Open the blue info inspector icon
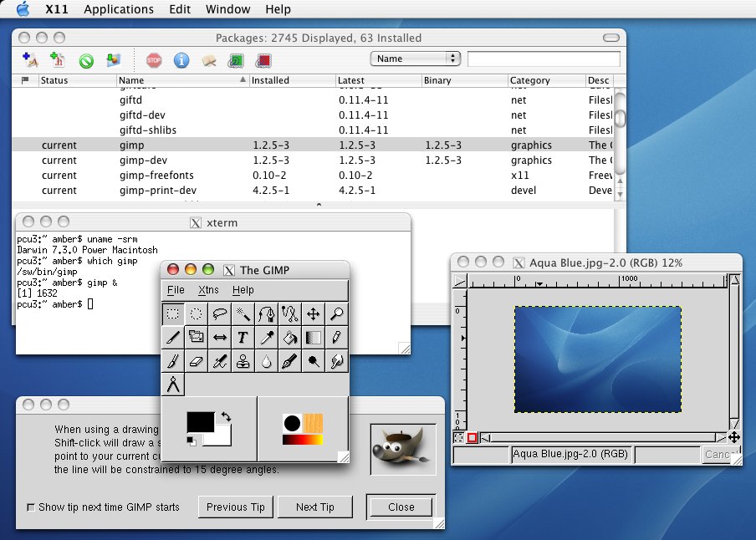Screen dimensions: 756x540 pyautogui.click(x=181, y=60)
